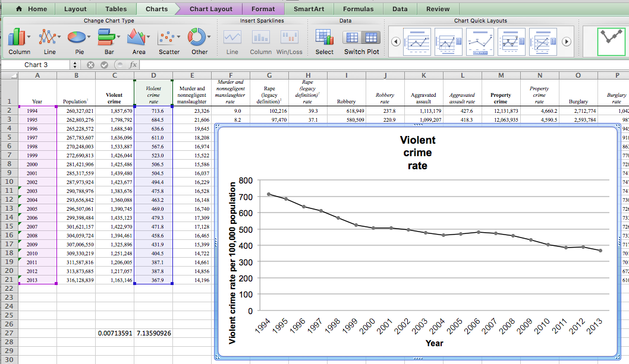Toggle Switch Plot to series by row
The width and height of the screenshot is (629, 364).
coord(353,37)
